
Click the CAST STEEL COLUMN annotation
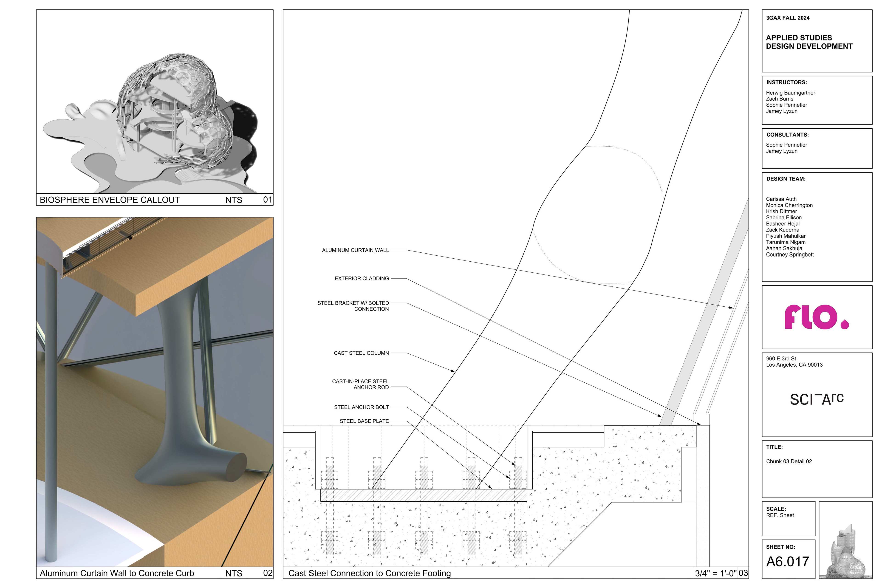point(361,353)
